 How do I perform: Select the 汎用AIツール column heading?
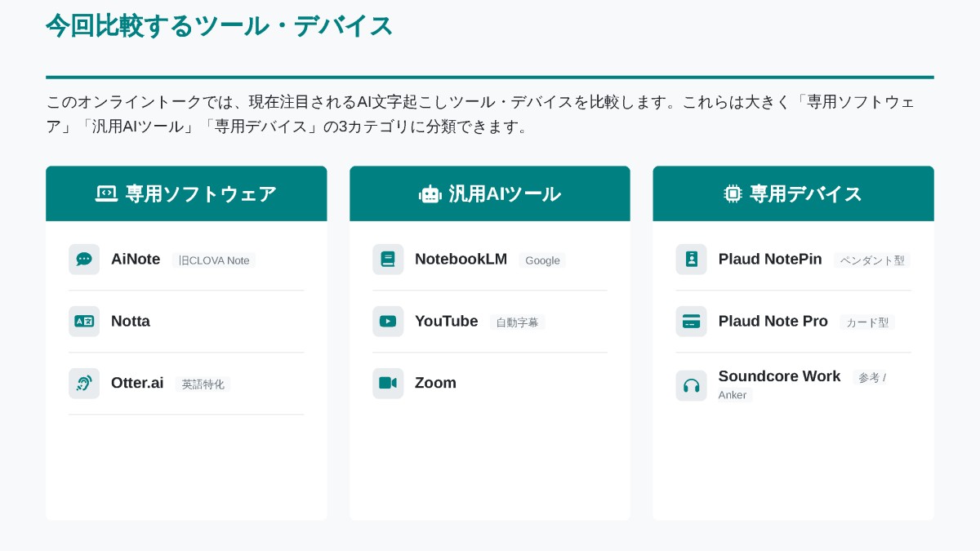coord(504,193)
